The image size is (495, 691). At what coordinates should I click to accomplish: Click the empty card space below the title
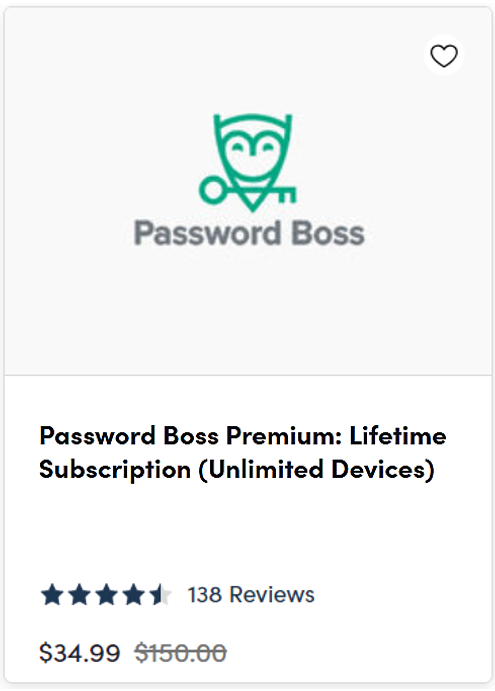(248, 531)
